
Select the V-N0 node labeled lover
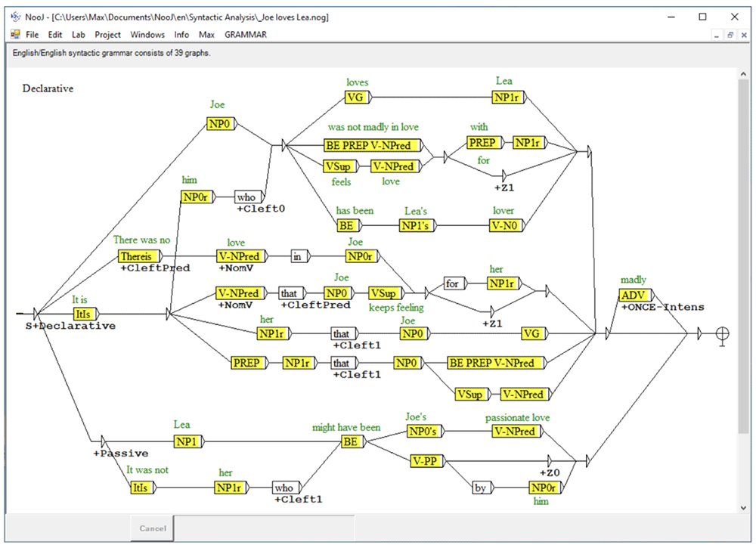pyautogui.click(x=506, y=225)
